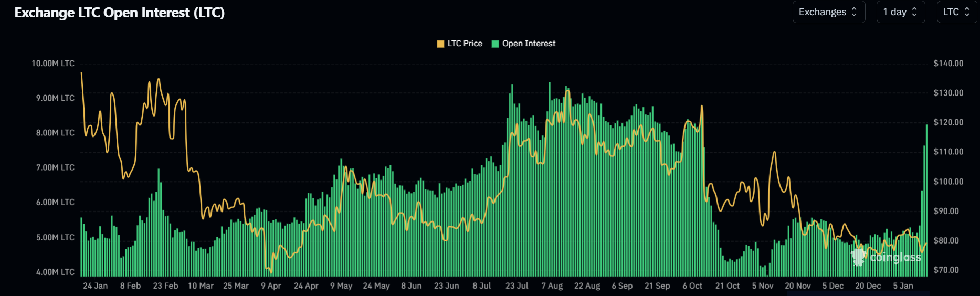The height and width of the screenshot is (296, 980).
Task: Click the up-down chevron inside the Exchanges selector
Action: click(854, 12)
